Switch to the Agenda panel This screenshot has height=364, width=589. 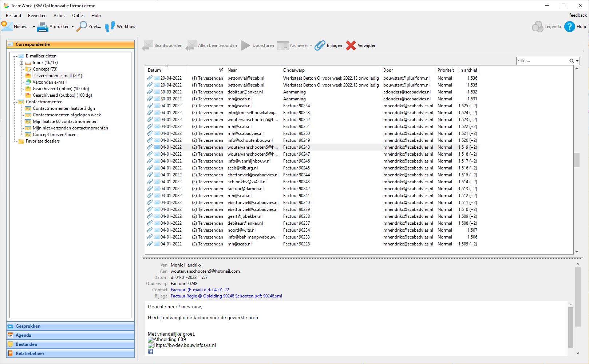pyautogui.click(x=23, y=335)
